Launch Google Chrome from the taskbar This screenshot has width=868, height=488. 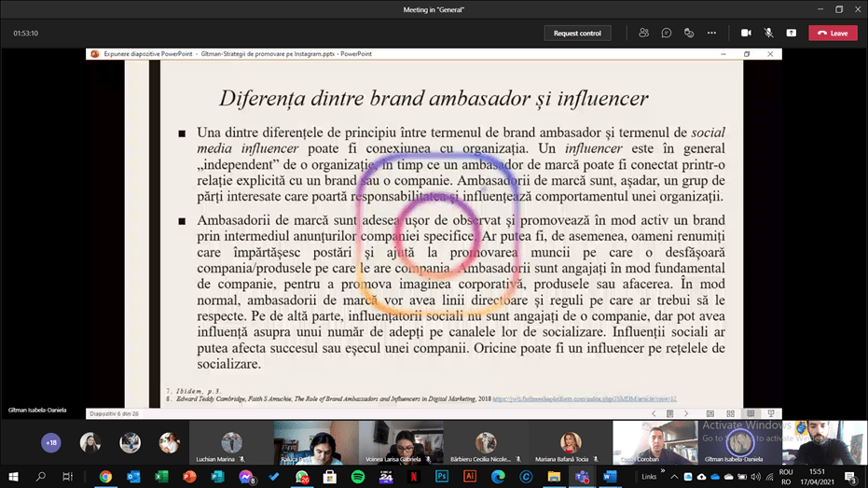pos(105,477)
